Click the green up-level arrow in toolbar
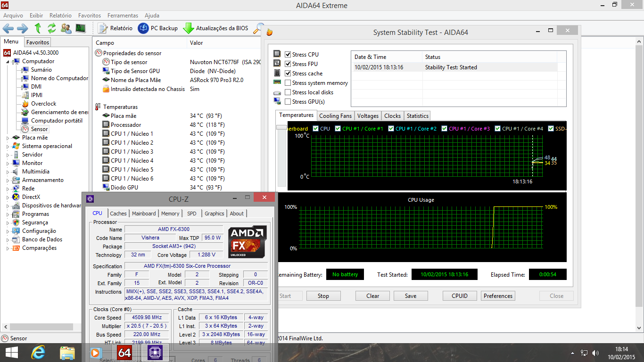The width and height of the screenshot is (644, 362). tap(38, 28)
